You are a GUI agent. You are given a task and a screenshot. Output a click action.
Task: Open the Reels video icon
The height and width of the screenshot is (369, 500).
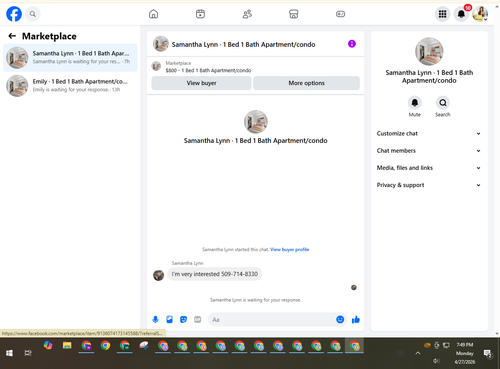[200, 14]
